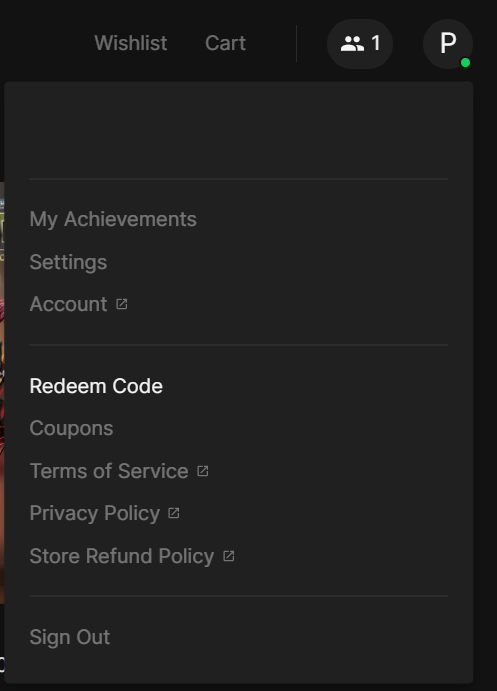Screen dimensions: 497x691
Task: Click the green online status dot
Action: tap(465, 63)
